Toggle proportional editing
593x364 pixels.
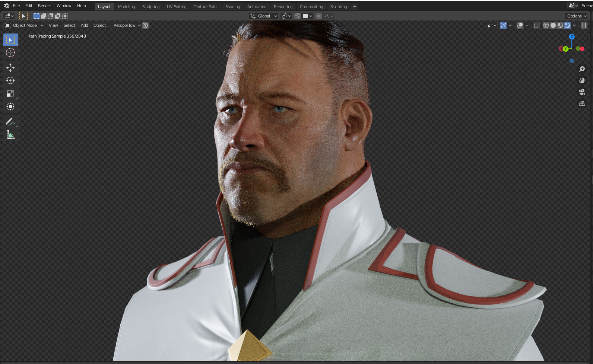click(x=319, y=16)
